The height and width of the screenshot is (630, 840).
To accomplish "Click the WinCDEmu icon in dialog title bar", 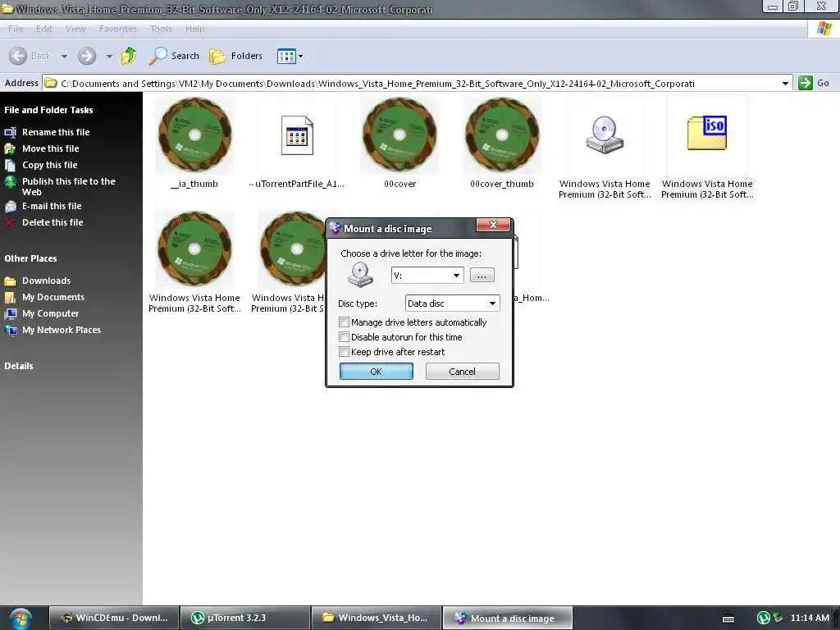I will click(x=336, y=228).
